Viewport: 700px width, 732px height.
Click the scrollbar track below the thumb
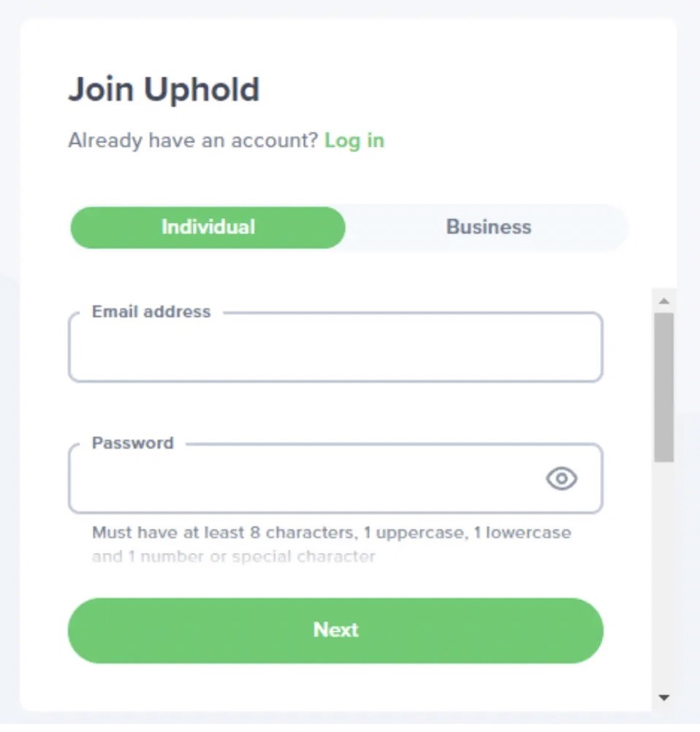[663, 574]
